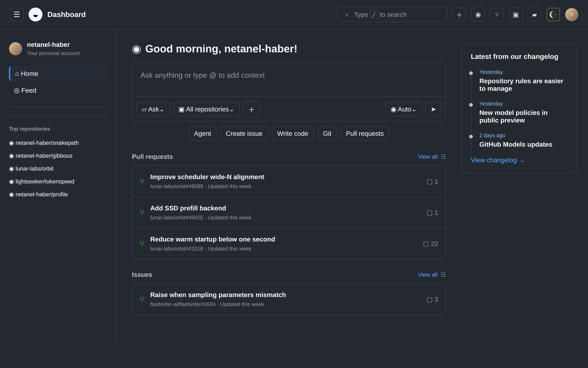The width and height of the screenshot is (588, 368).
Task: Click lunar-labs/orbit#49425 reference text
Action: (x=176, y=218)
